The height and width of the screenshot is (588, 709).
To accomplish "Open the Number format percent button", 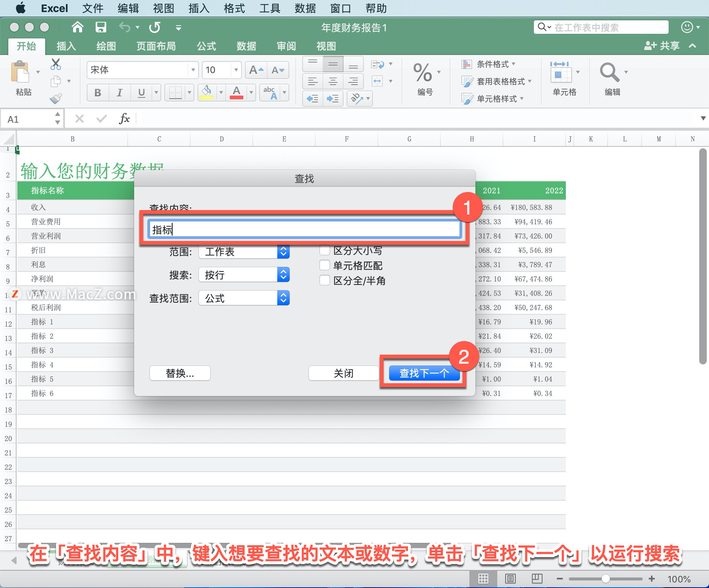I will click(x=423, y=72).
